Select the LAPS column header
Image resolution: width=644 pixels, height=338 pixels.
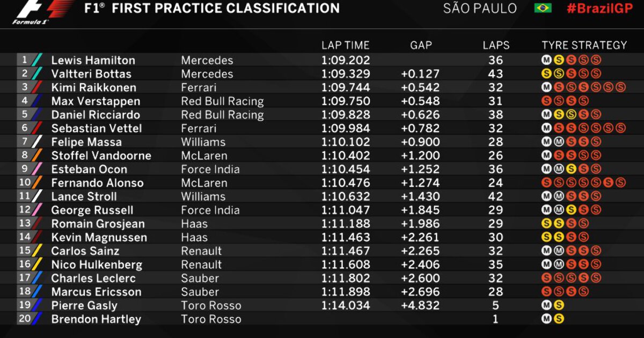(496, 46)
